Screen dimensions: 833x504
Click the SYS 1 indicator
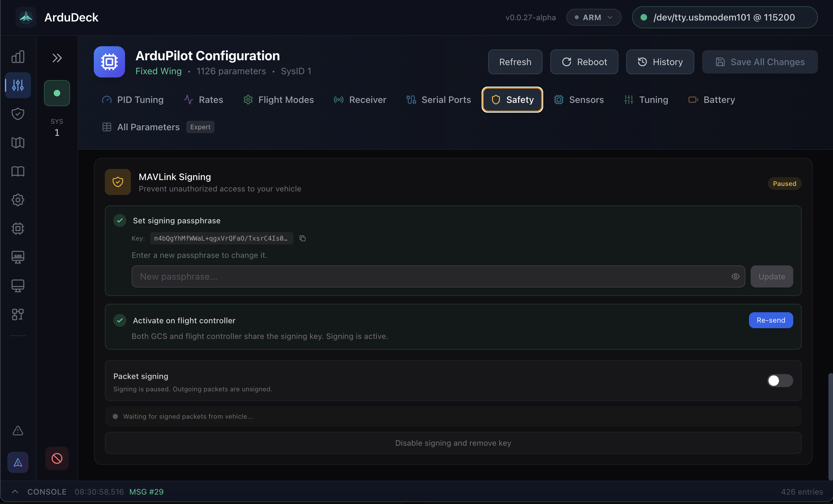(x=57, y=127)
